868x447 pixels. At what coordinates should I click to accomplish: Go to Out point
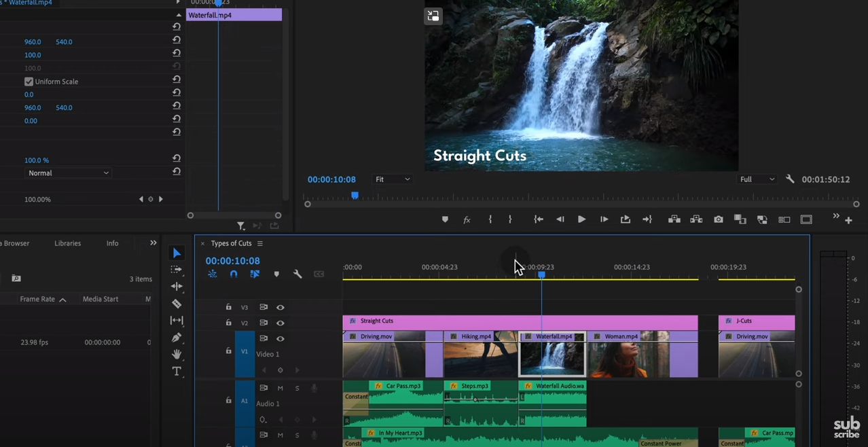[x=647, y=219]
